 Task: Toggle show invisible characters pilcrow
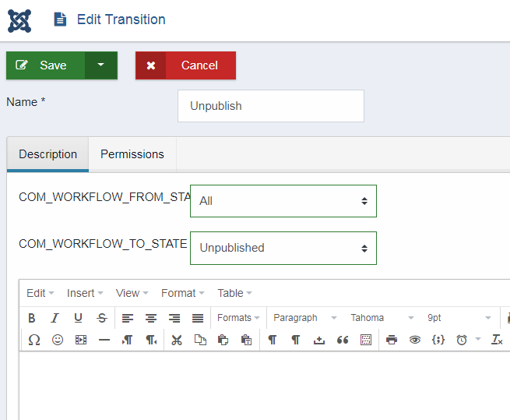click(273, 340)
